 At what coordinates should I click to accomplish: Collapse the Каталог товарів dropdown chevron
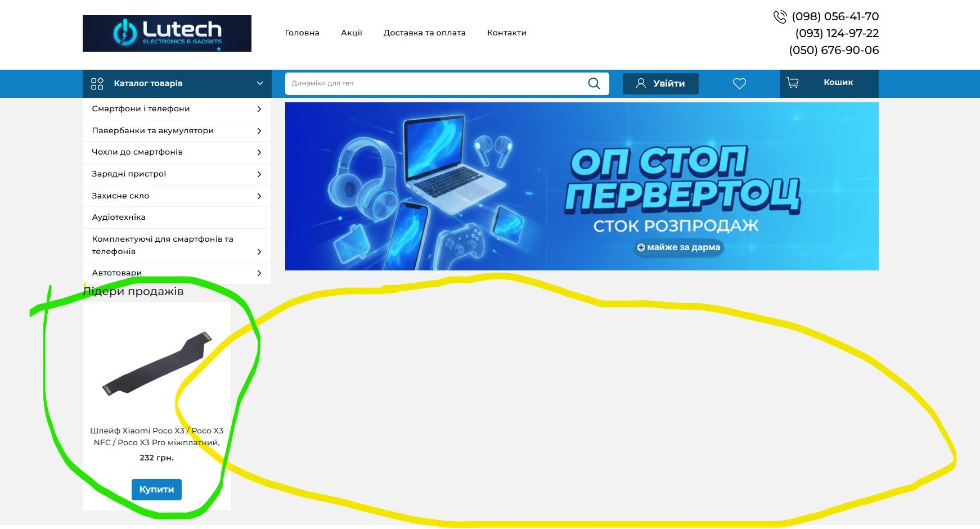pyautogui.click(x=259, y=83)
